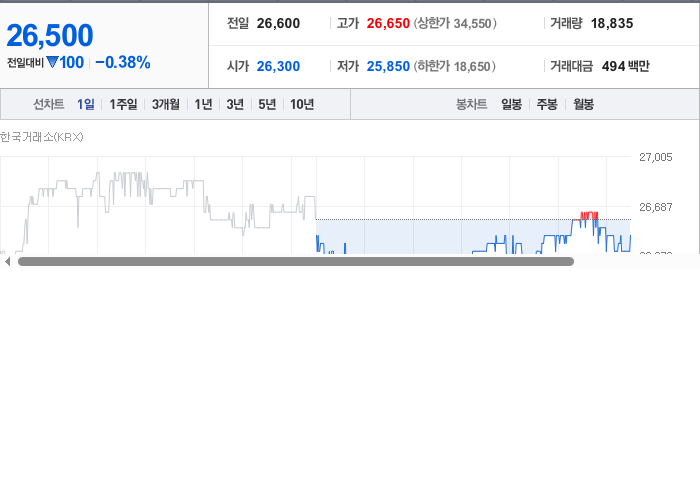Click the 26,687 chart axis label
Image resolution: width=700 pixels, height=490 pixels.
click(x=655, y=207)
